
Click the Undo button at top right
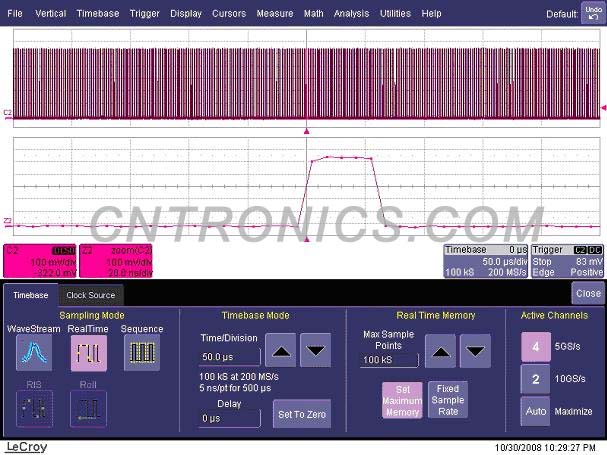point(592,14)
